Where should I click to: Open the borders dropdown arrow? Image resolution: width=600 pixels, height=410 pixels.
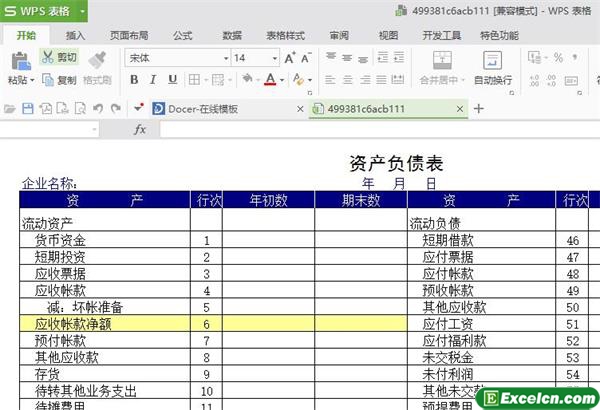[205, 80]
